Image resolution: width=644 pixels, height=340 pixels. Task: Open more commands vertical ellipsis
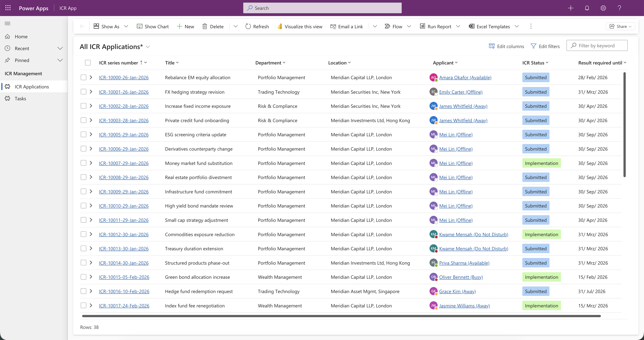pyautogui.click(x=531, y=26)
